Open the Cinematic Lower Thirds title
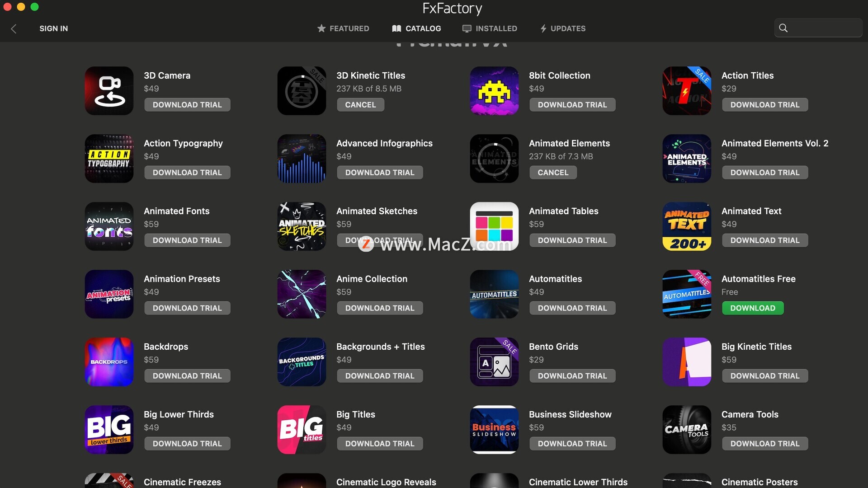This screenshot has height=488, width=868. click(x=578, y=482)
